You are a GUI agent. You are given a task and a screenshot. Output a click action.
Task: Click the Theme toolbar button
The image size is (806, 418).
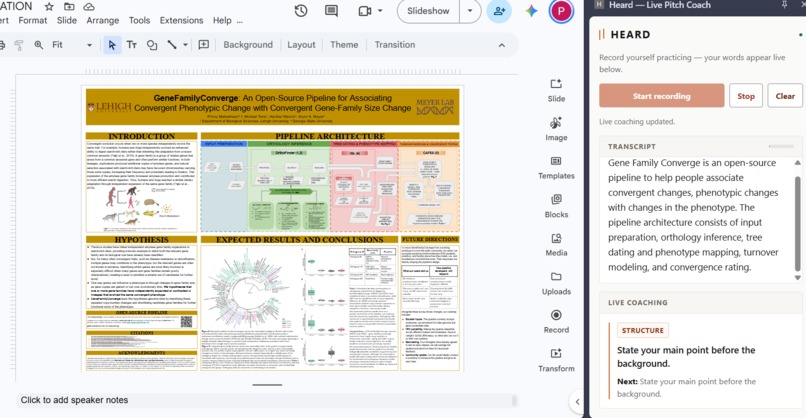pyautogui.click(x=344, y=45)
